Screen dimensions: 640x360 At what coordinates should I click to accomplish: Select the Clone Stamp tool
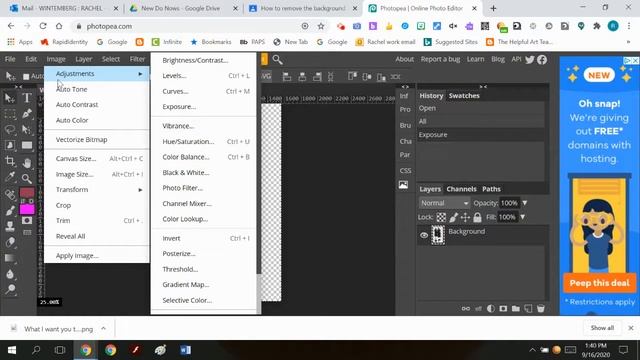click(x=10, y=226)
